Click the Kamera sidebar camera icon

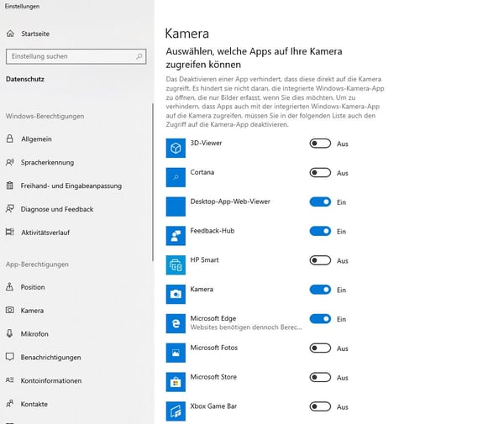tap(10, 310)
